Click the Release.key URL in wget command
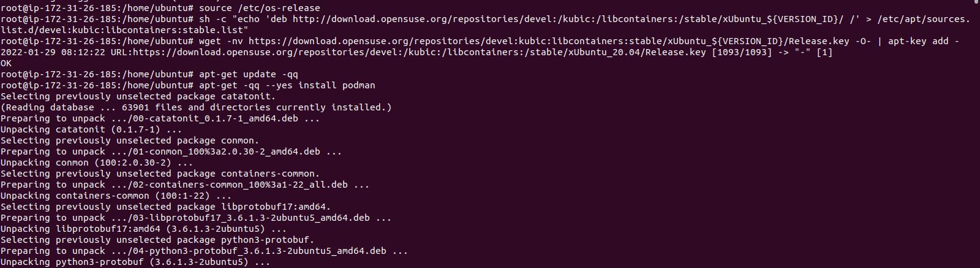This screenshot has width=980, height=268. coord(549,41)
